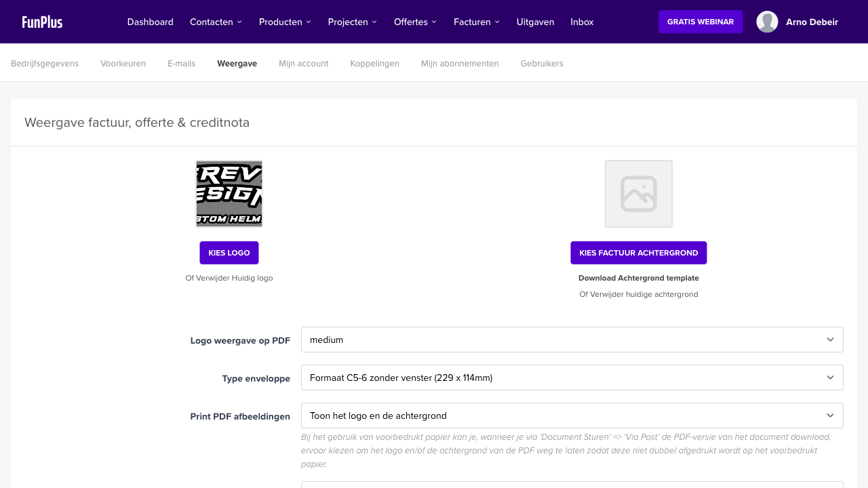Open the Print PDF afbeeldingen dropdown
This screenshot has width=868, height=488.
(572, 415)
